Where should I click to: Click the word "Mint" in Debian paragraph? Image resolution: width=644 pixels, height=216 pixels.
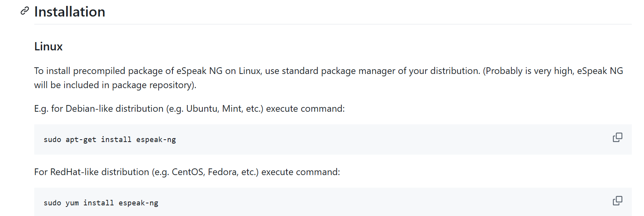click(x=232, y=109)
